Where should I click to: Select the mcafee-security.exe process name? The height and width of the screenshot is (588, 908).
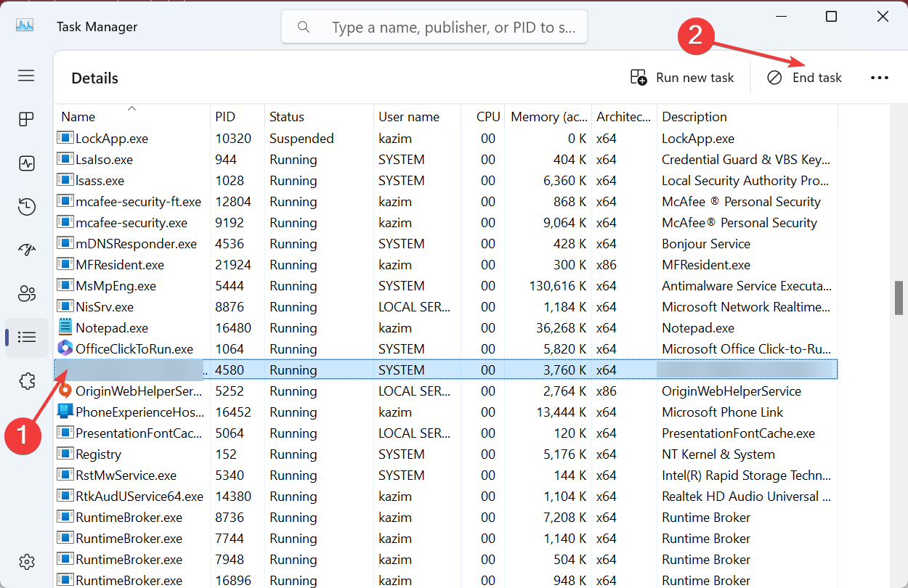tap(131, 223)
